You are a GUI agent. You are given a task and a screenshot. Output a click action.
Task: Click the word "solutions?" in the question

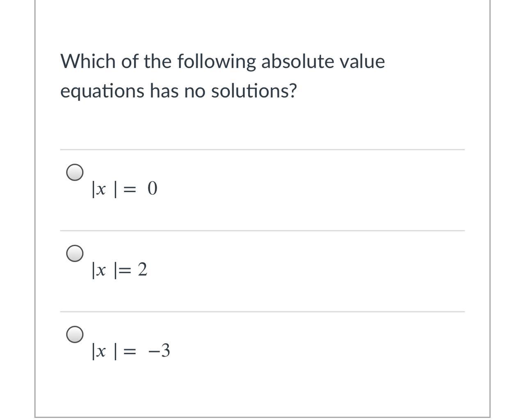pyautogui.click(x=253, y=91)
